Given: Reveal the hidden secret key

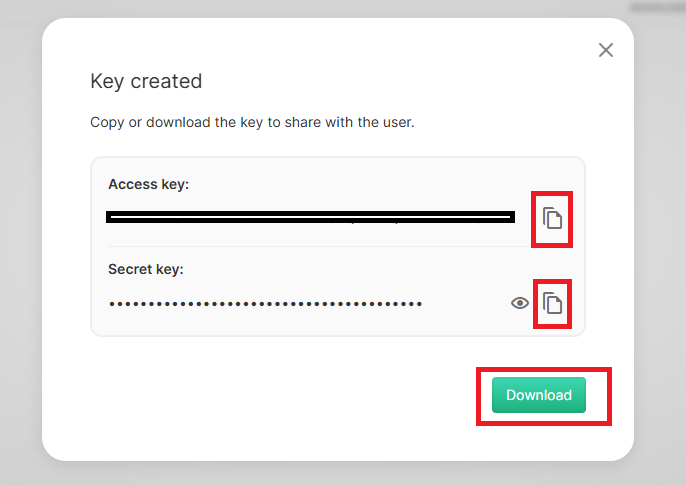Looking at the screenshot, I should point(520,303).
